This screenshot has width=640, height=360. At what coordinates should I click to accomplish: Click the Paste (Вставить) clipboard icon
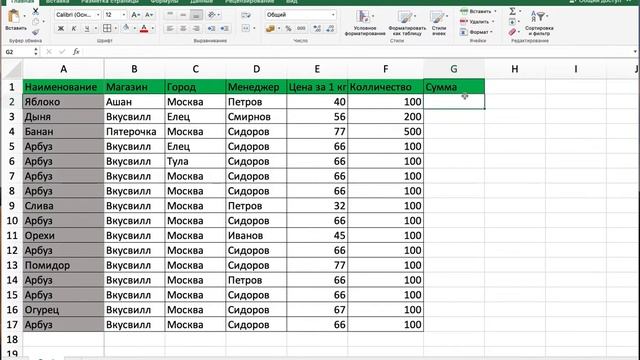click(14, 16)
